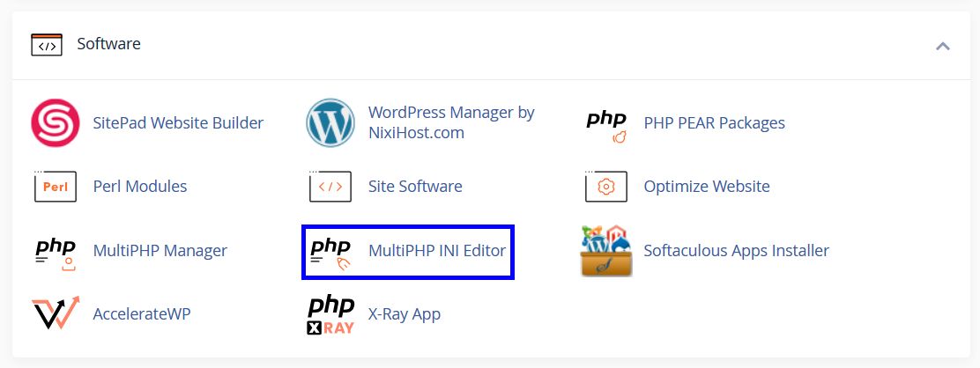Viewport: 980px width, 368px height.
Task: Open the X-Ray App icon
Action: pos(330,314)
